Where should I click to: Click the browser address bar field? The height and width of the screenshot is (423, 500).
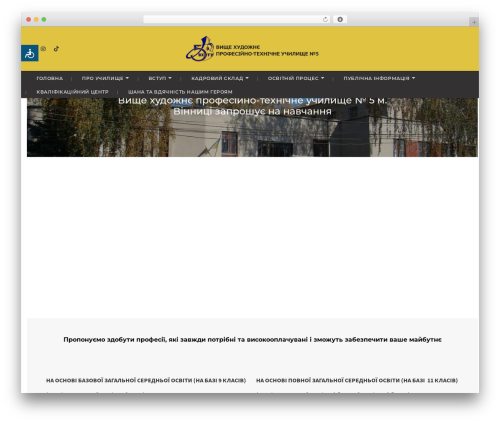[237, 19]
